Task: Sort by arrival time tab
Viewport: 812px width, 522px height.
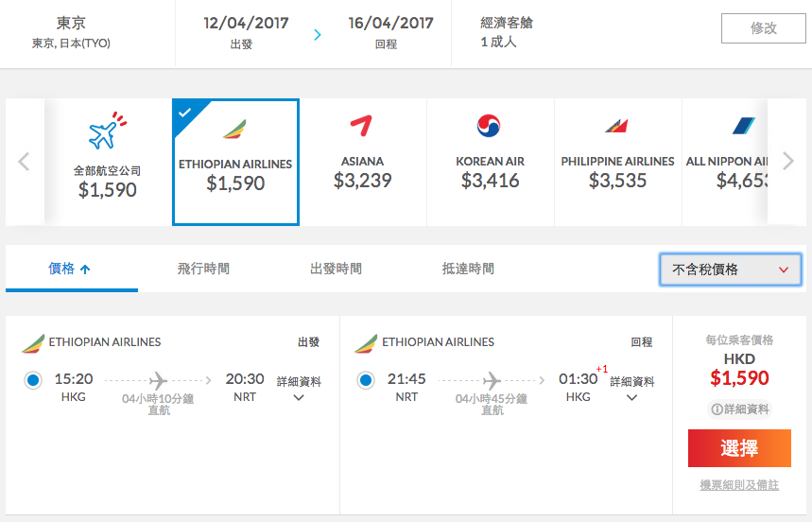Action: click(x=468, y=269)
